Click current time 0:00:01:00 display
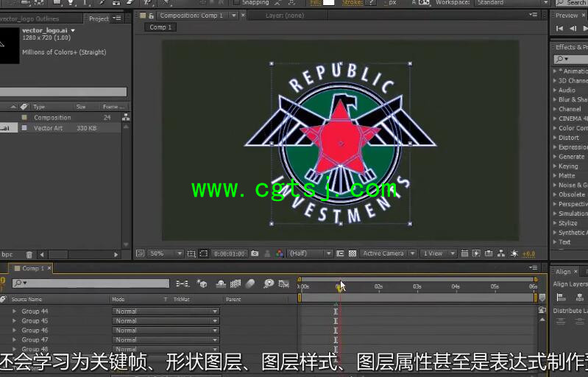The image size is (588, 377). pos(230,254)
